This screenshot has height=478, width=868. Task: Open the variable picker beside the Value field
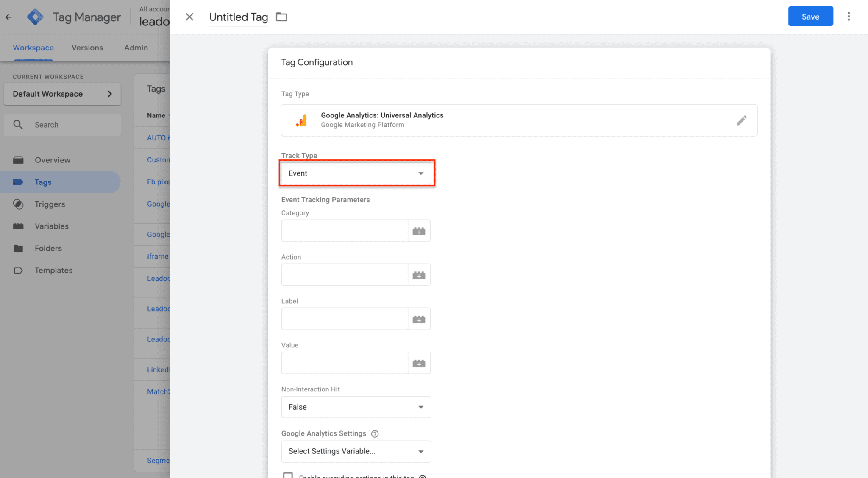(419, 363)
